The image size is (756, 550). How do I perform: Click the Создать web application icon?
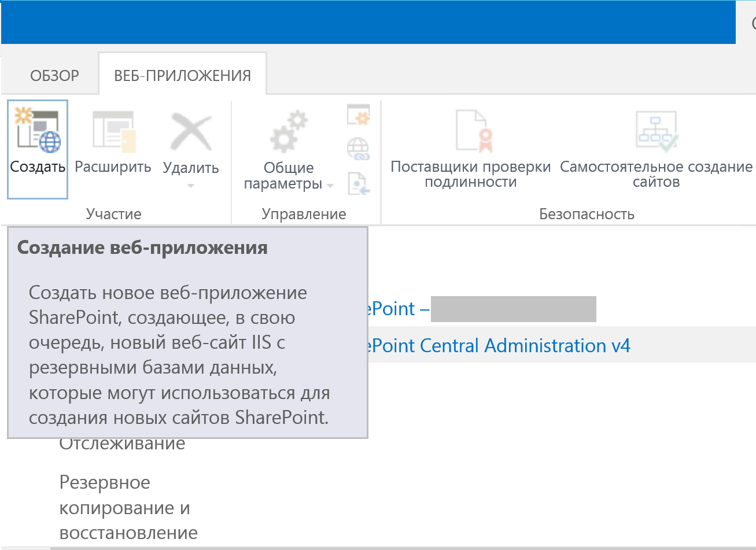[38, 131]
